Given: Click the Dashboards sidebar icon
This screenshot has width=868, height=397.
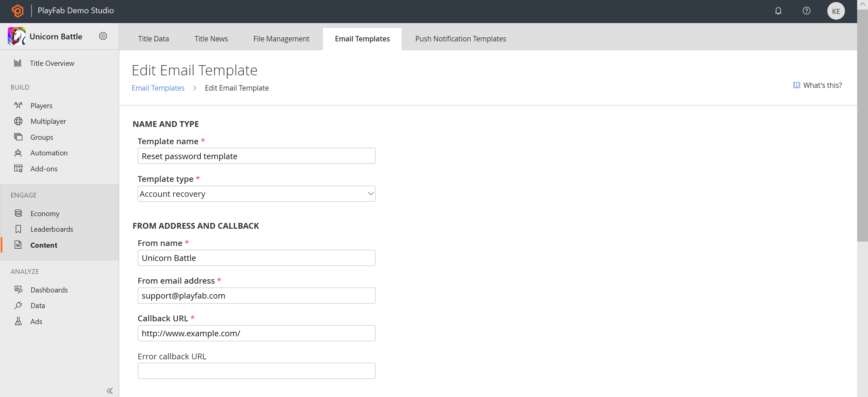Looking at the screenshot, I should tap(18, 289).
